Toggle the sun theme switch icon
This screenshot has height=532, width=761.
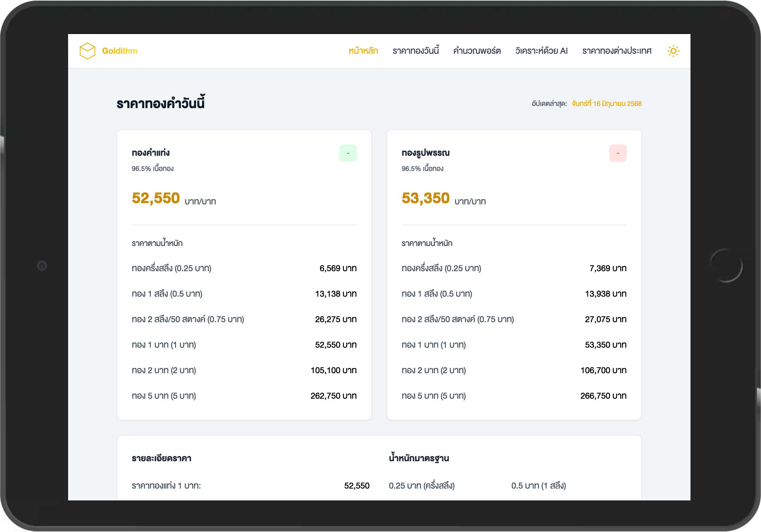(x=673, y=51)
